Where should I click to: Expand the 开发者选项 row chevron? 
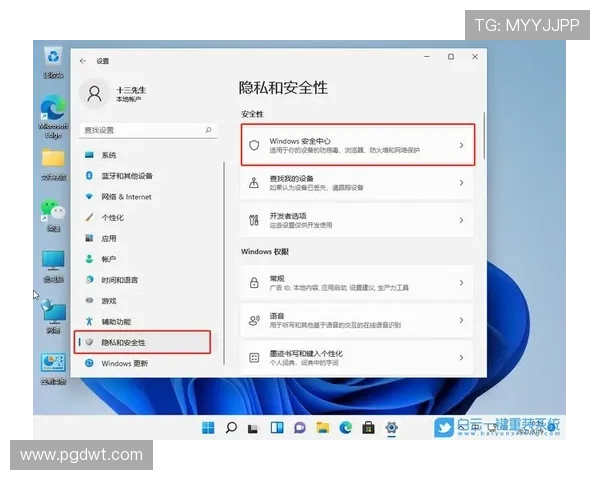click(461, 219)
